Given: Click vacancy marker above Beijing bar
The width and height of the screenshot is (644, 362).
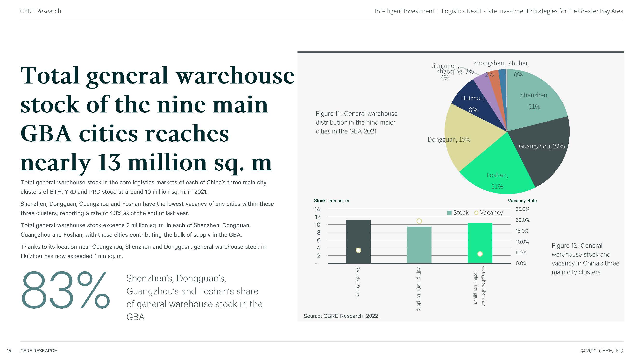Looking at the screenshot, I should [419, 221].
